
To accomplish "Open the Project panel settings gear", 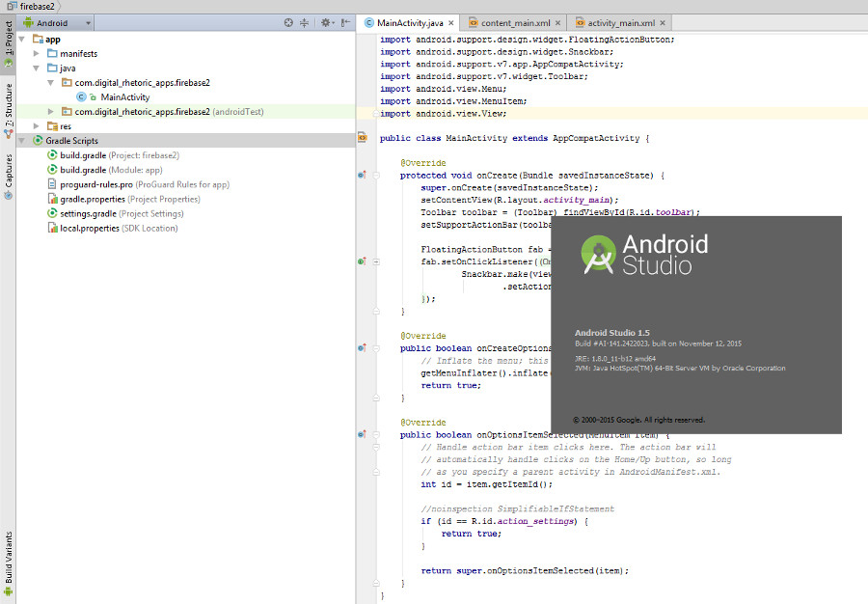I will [323, 21].
